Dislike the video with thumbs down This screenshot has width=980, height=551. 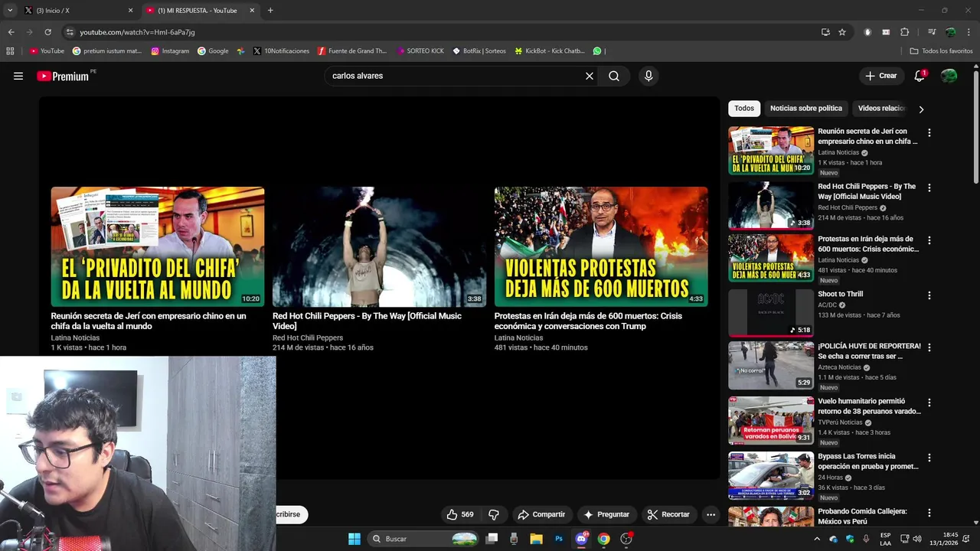[x=494, y=514]
